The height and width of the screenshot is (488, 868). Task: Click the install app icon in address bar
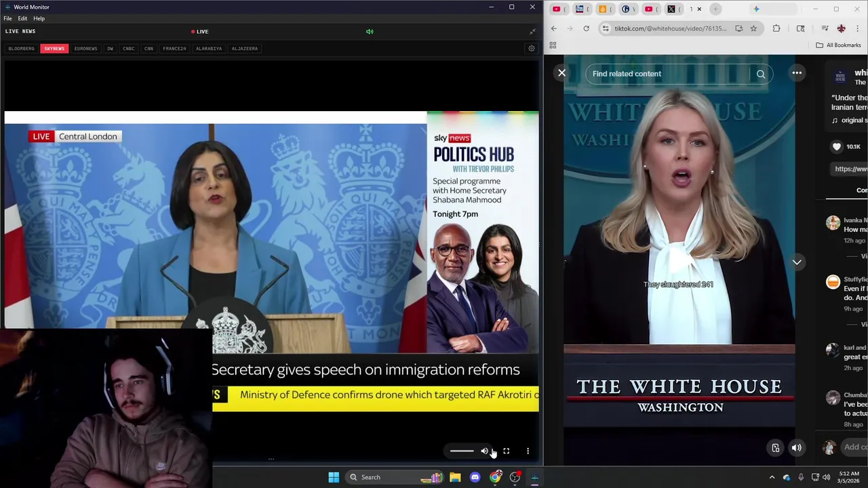pyautogui.click(x=738, y=28)
